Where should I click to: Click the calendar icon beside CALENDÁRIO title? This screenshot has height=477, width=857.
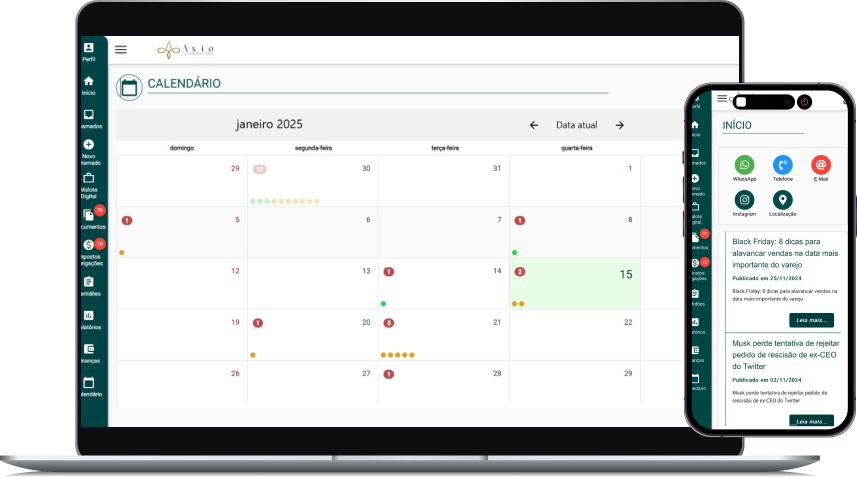tap(129, 87)
